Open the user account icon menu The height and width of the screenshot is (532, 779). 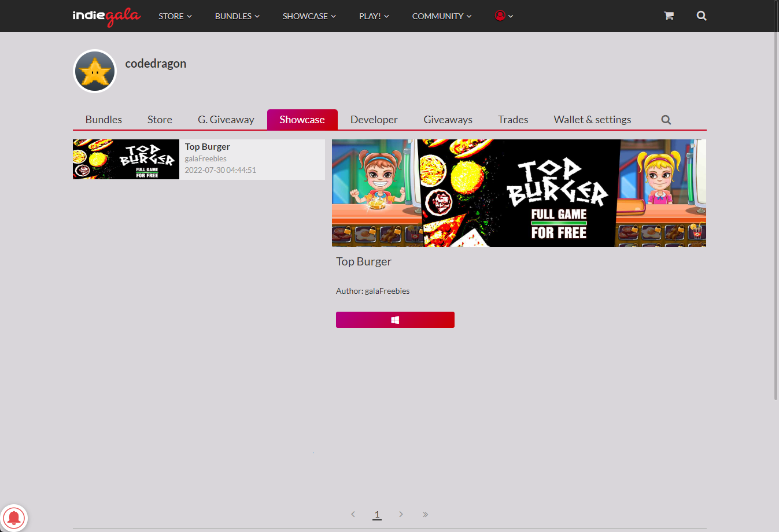(504, 16)
